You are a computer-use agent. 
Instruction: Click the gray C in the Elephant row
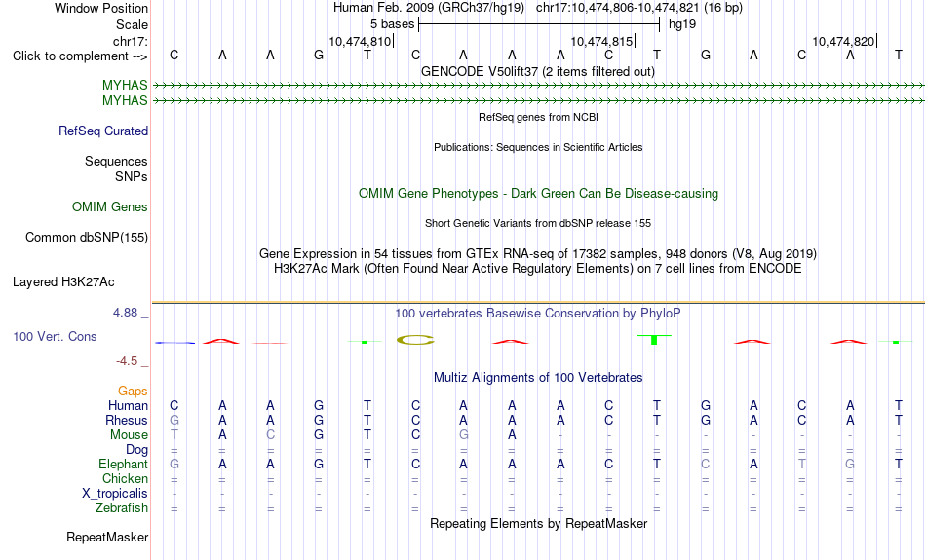click(705, 465)
